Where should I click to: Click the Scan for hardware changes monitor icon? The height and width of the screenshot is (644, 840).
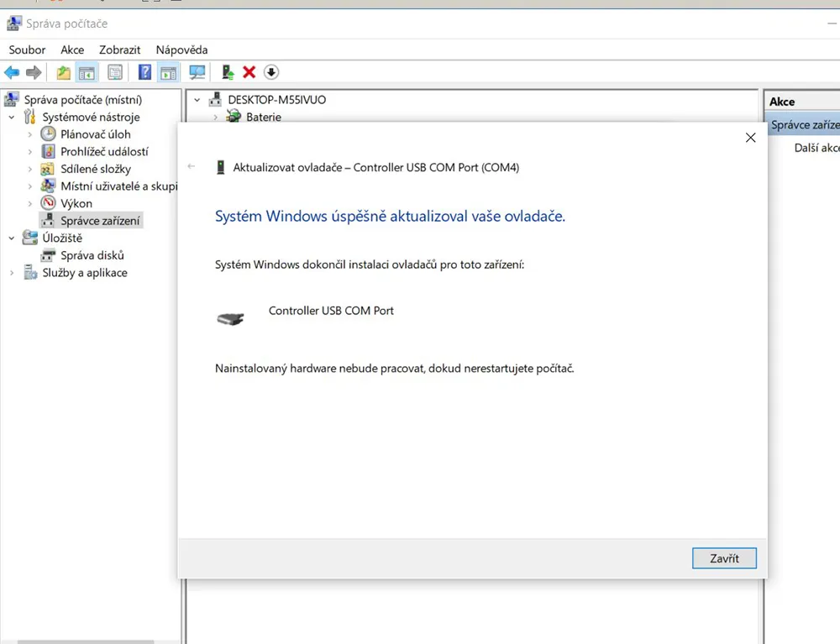pyautogui.click(x=197, y=72)
